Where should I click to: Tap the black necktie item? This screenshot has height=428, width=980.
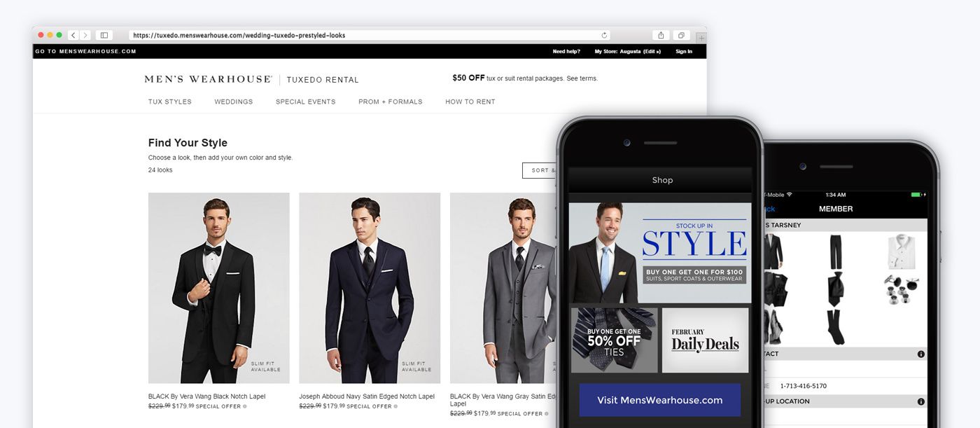point(836,289)
